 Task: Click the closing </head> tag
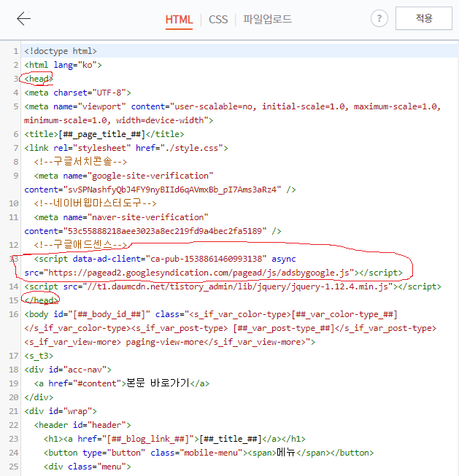point(41,300)
